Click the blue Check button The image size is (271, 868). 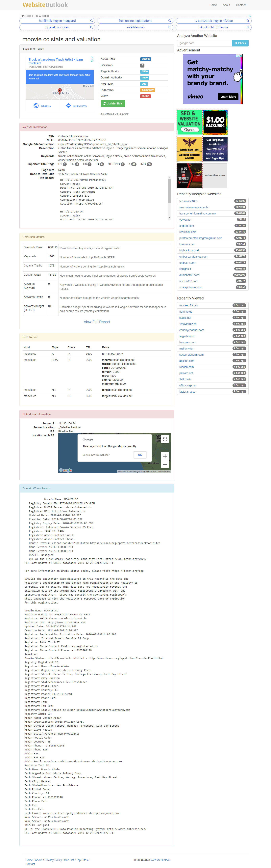pyautogui.click(x=240, y=43)
